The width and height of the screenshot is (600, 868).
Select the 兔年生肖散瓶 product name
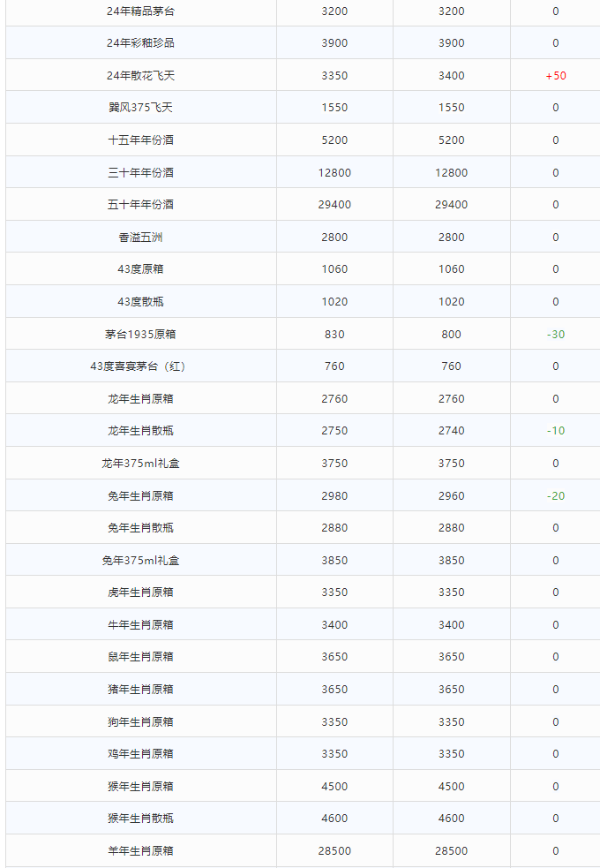[x=140, y=528]
